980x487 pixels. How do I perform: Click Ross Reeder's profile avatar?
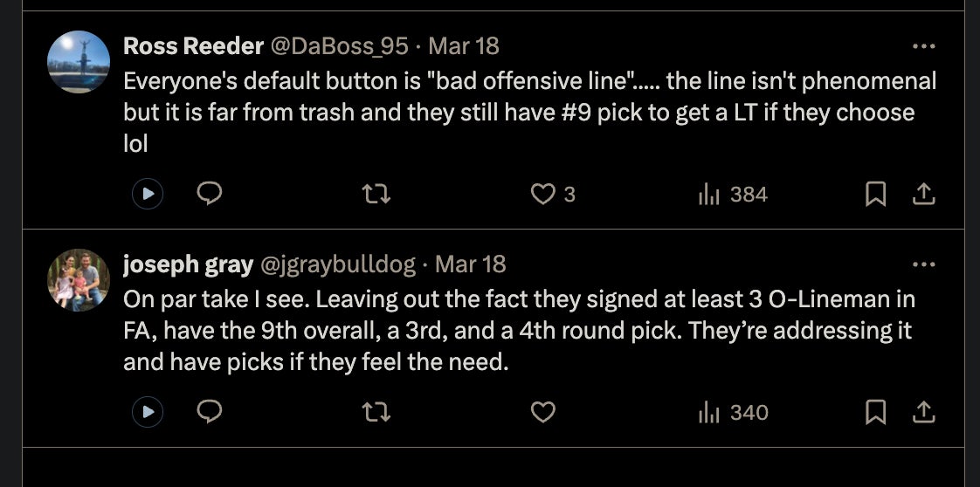point(79,62)
